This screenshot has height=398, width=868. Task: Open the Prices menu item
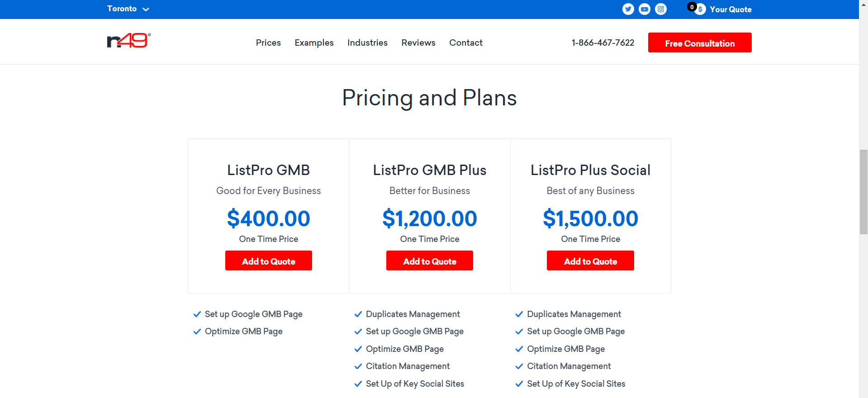point(268,43)
